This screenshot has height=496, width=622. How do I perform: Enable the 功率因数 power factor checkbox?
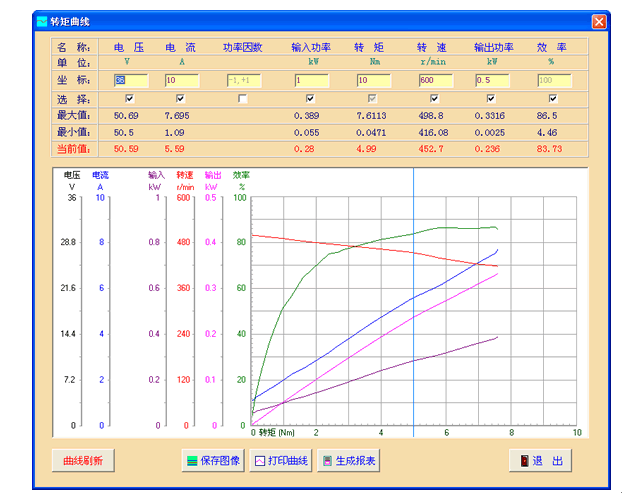(242, 99)
